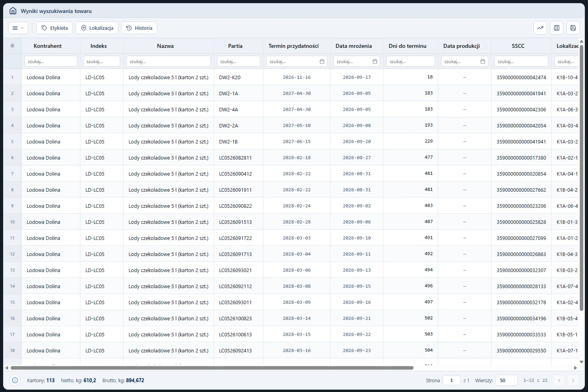Screen dimensions: 588x392
Task: Click the Indeks search field
Action: click(x=102, y=62)
